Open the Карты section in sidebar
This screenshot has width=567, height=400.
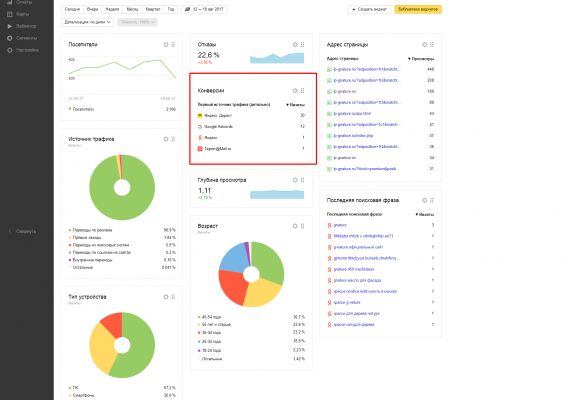22,14
